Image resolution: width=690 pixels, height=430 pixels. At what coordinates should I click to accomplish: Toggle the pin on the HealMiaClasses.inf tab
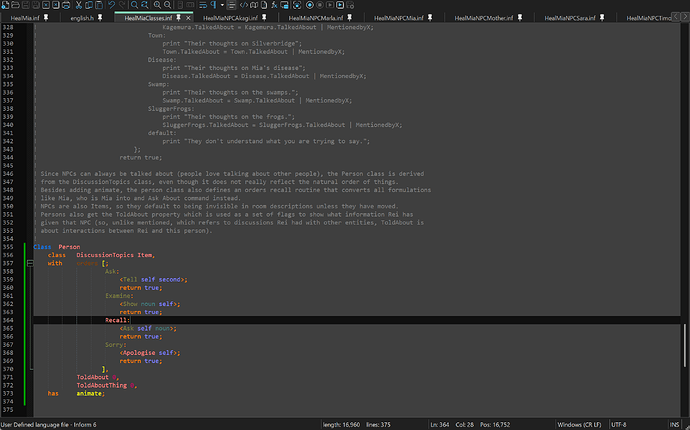click(178, 18)
